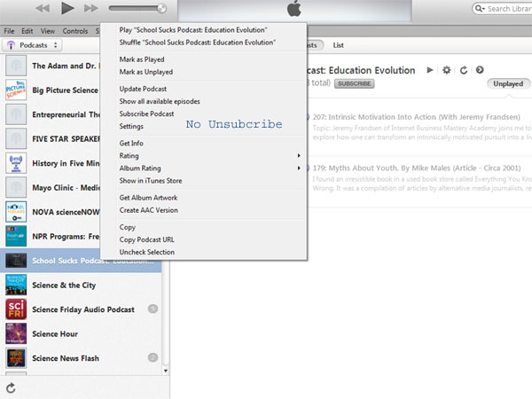Click the Sci Fri red logo thumbnail
This screenshot has width=532, height=399.
pyautogui.click(x=16, y=309)
